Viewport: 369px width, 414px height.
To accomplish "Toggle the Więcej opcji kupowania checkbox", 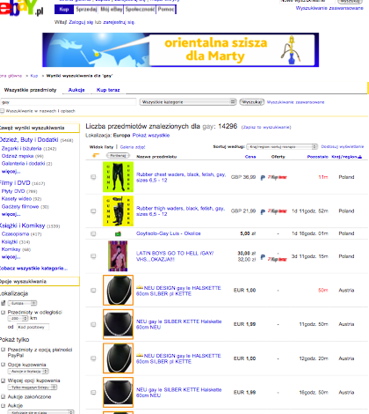I will pyautogui.click(x=3, y=380).
